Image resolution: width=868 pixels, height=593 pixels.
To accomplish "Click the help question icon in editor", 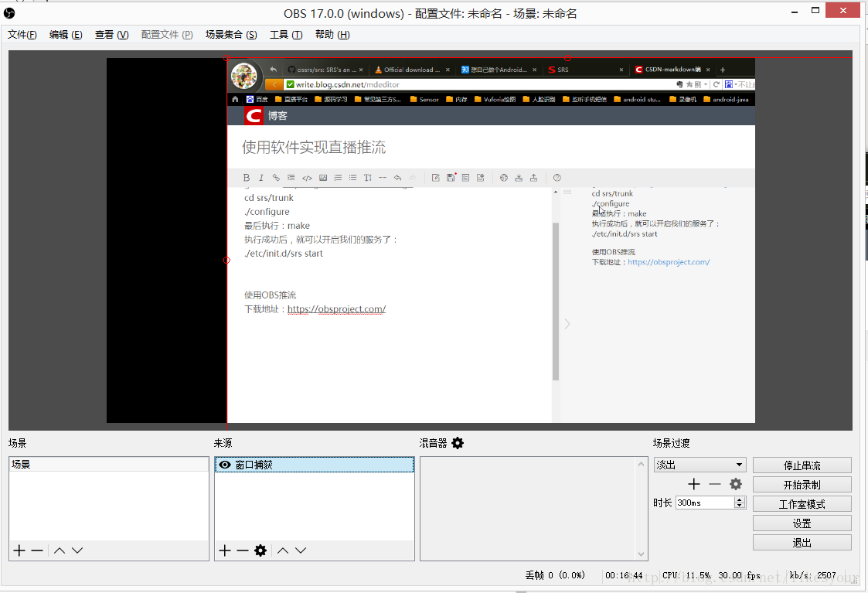I will (557, 178).
